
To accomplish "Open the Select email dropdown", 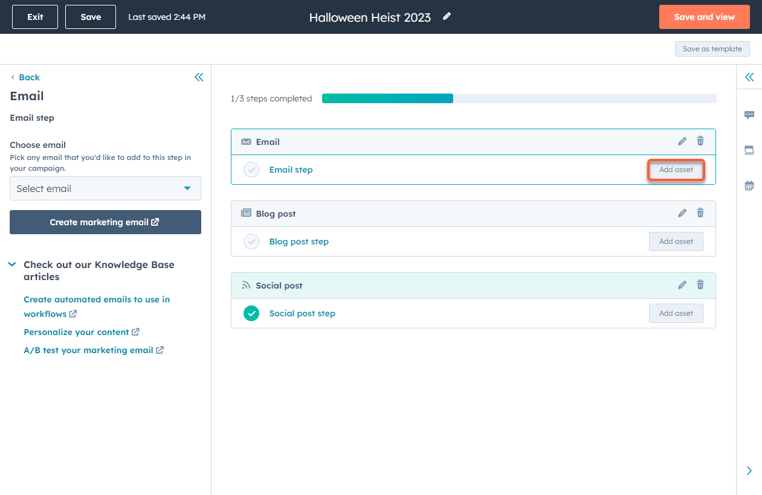I will tap(105, 188).
